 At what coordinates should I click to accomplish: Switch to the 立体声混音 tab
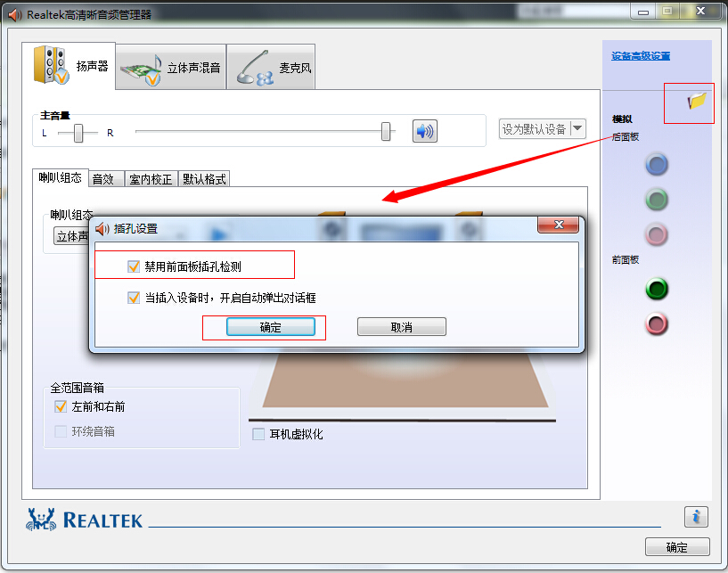(x=171, y=68)
